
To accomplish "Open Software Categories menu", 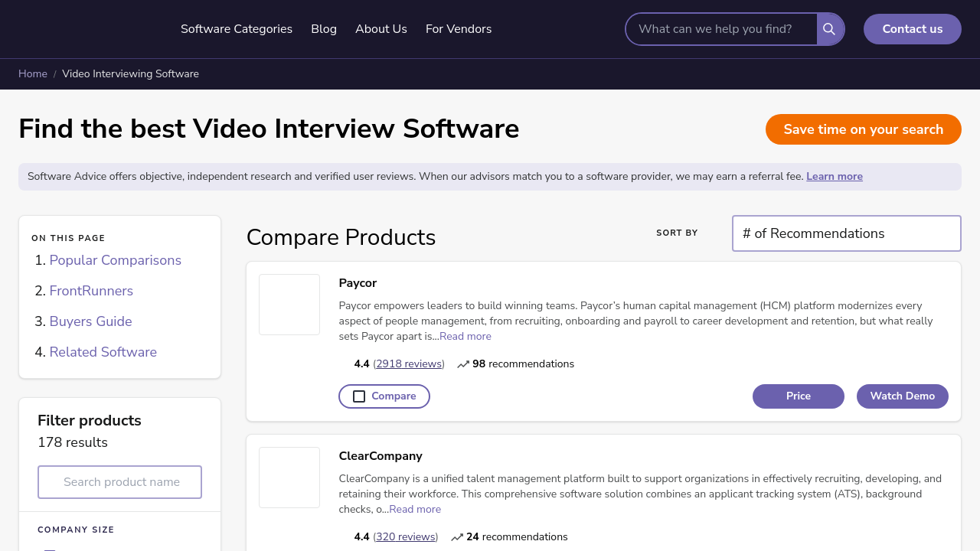I will point(237,29).
